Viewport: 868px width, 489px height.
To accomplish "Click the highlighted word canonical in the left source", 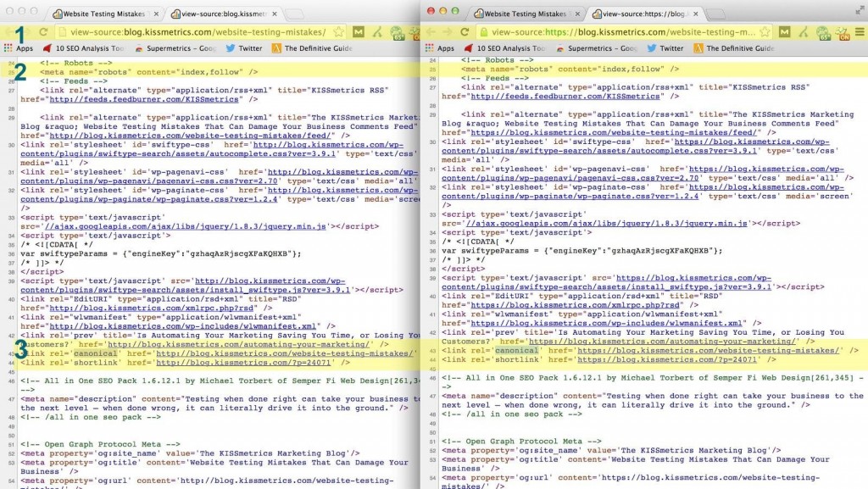I will tap(95, 353).
